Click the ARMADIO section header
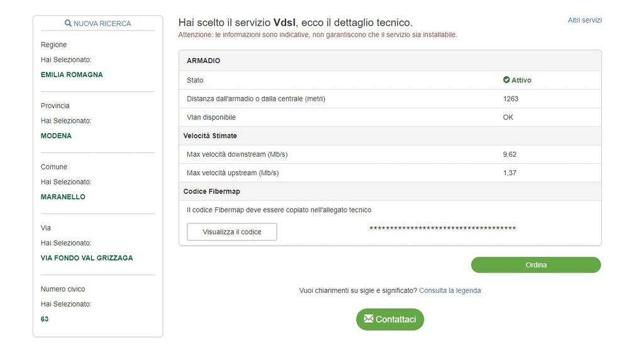The image size is (644, 347). point(203,60)
